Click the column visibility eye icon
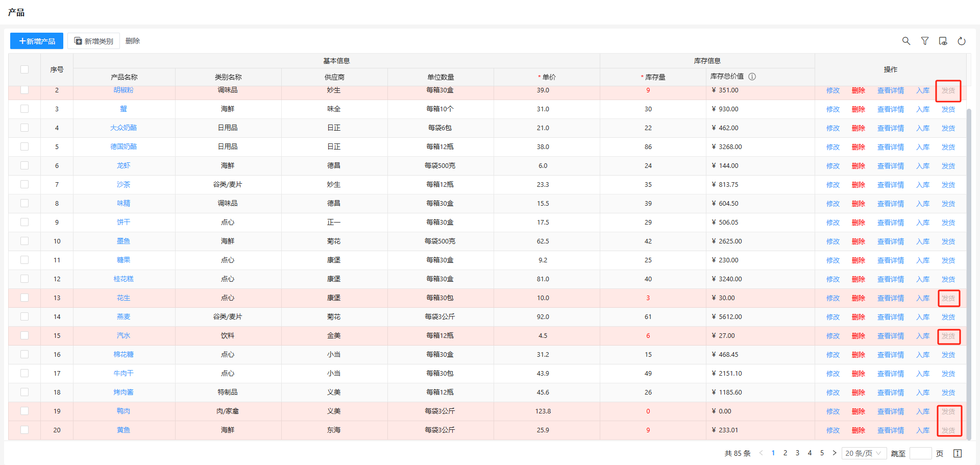 (x=943, y=41)
